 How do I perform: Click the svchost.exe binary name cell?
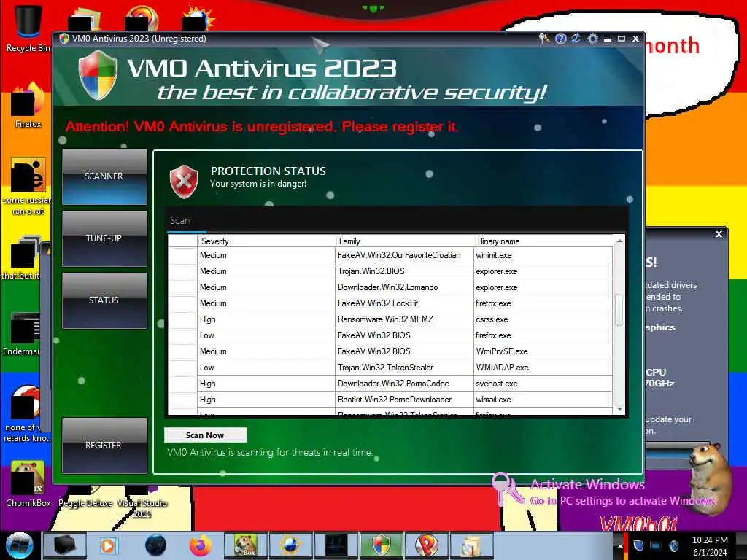coord(543,384)
